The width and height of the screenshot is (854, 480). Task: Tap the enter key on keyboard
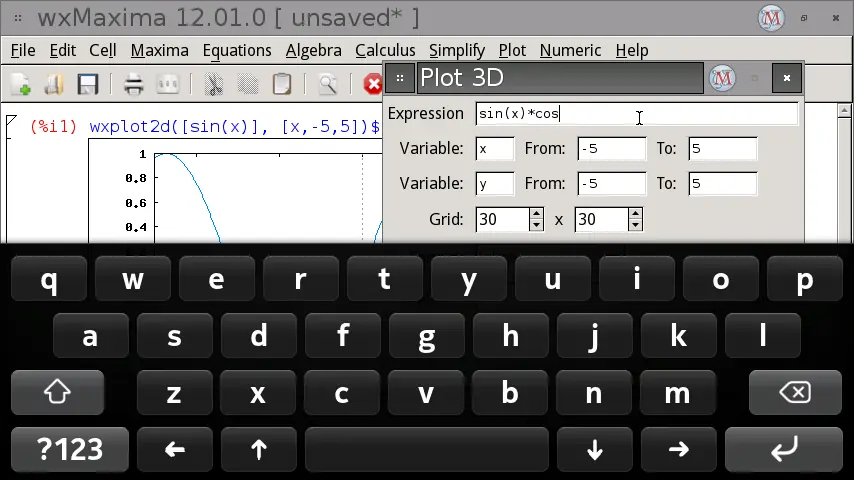tap(784, 449)
